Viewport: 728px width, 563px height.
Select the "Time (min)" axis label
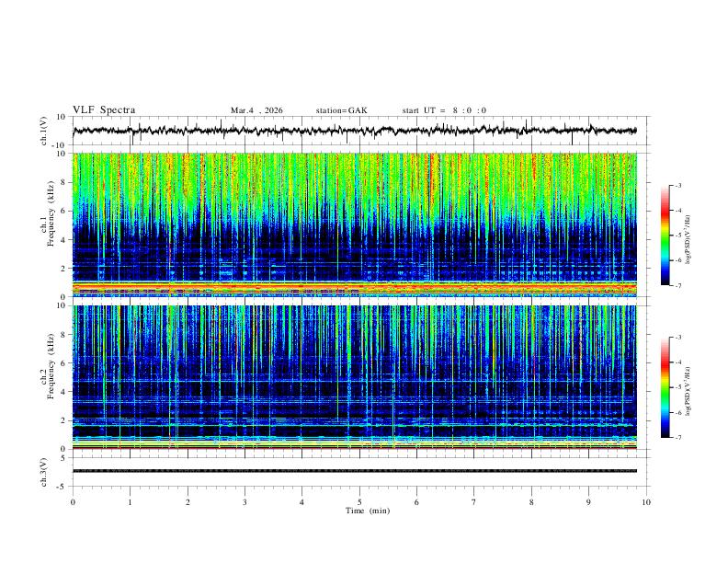(x=368, y=511)
